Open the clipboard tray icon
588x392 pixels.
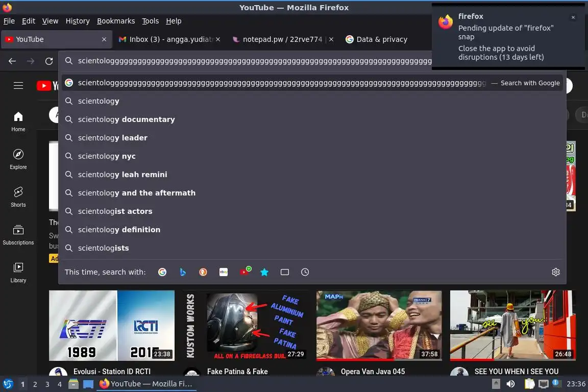(529, 384)
